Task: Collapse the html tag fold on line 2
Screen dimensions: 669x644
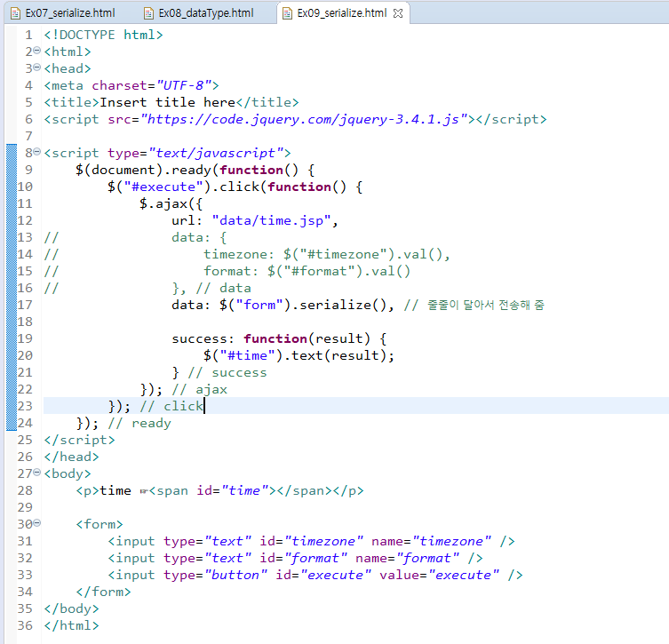Action: click(37, 51)
